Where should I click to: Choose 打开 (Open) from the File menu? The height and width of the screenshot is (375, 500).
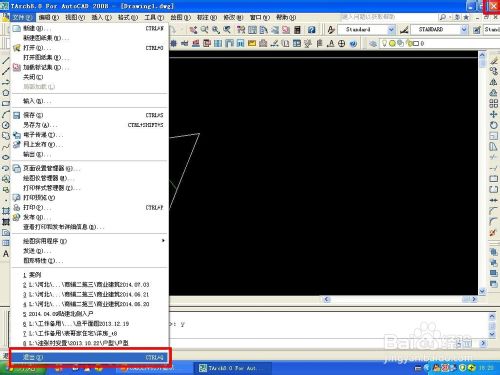click(x=89, y=48)
